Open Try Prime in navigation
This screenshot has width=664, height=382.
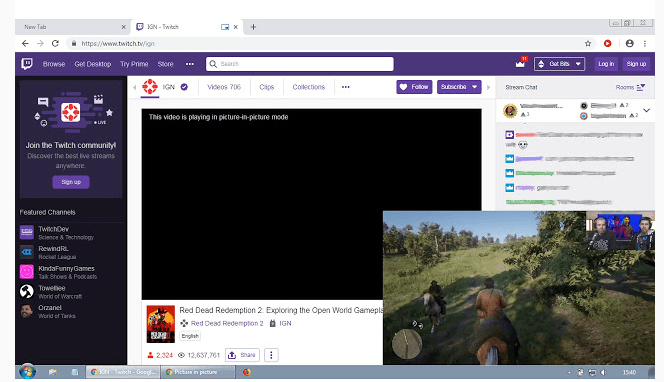pyautogui.click(x=134, y=64)
